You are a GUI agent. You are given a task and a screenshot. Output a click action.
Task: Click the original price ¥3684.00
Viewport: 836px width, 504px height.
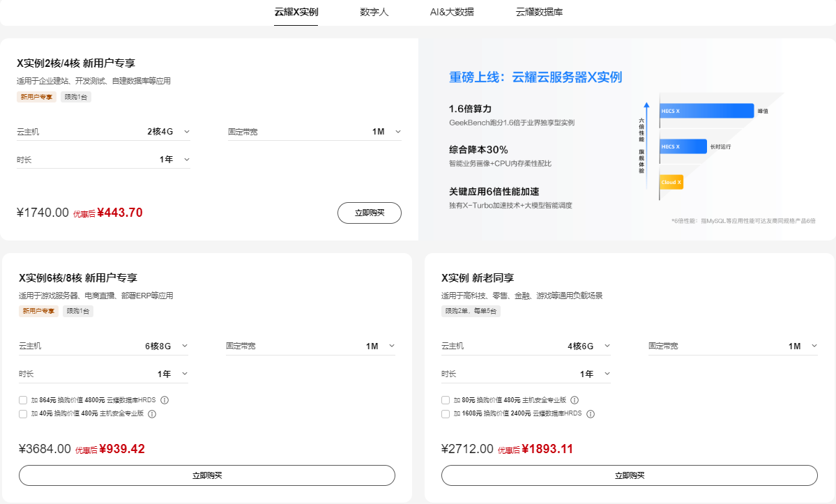(x=45, y=449)
